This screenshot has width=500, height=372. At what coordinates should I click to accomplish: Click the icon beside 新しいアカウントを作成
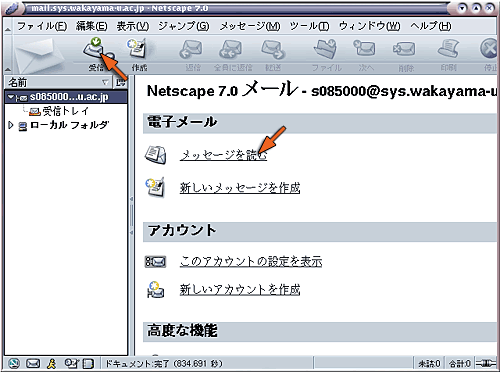click(156, 289)
